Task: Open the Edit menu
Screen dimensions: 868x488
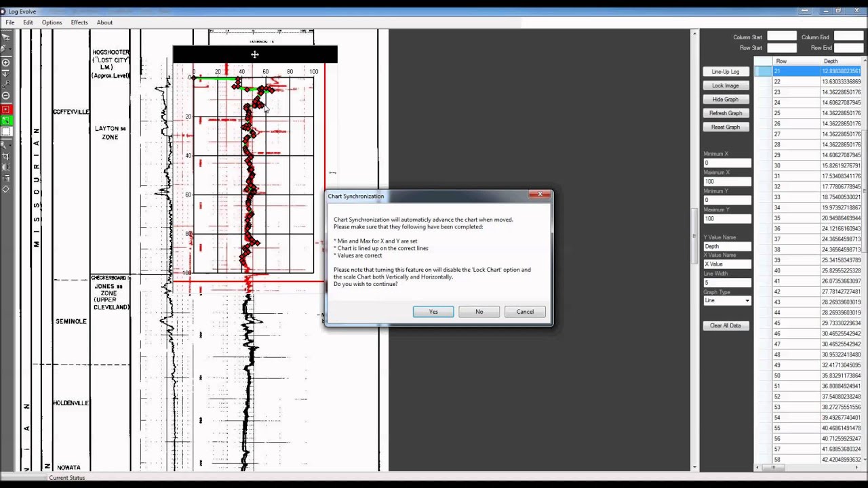Action: [x=28, y=22]
